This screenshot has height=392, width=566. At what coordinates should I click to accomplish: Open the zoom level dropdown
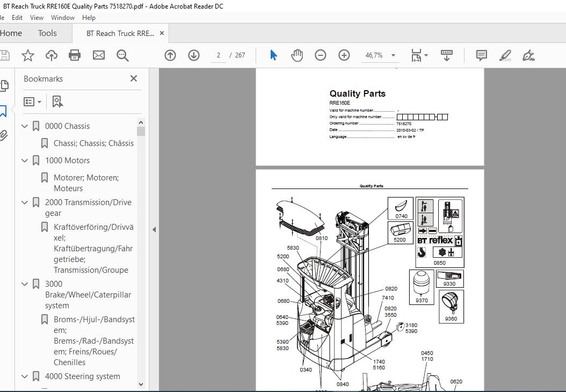(x=393, y=55)
